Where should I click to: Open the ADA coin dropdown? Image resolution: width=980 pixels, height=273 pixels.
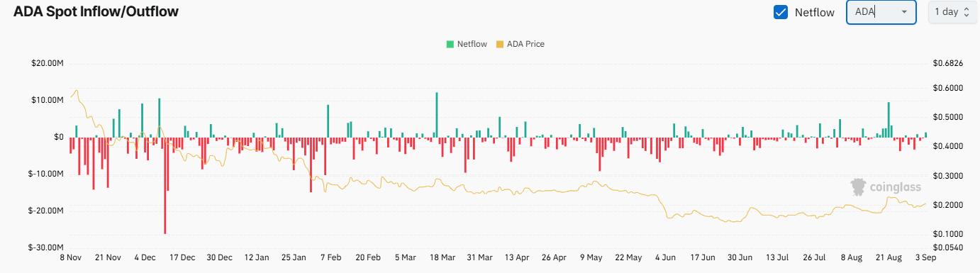(x=881, y=12)
